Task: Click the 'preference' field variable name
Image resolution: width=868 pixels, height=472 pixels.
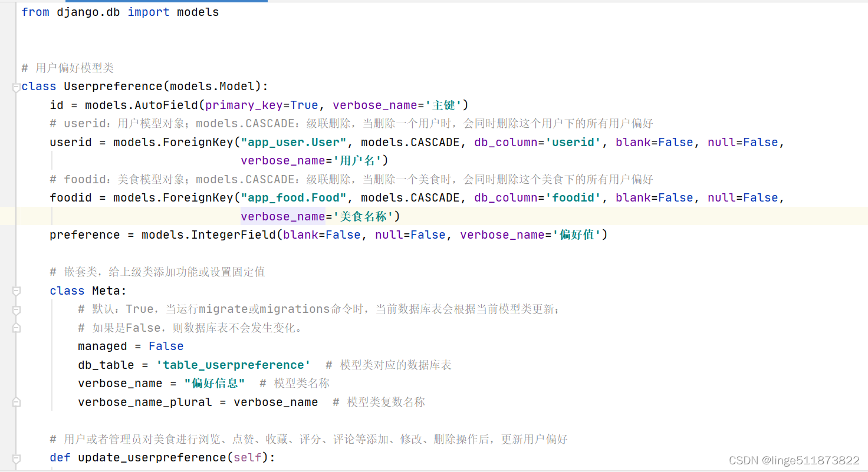Action: 85,235
